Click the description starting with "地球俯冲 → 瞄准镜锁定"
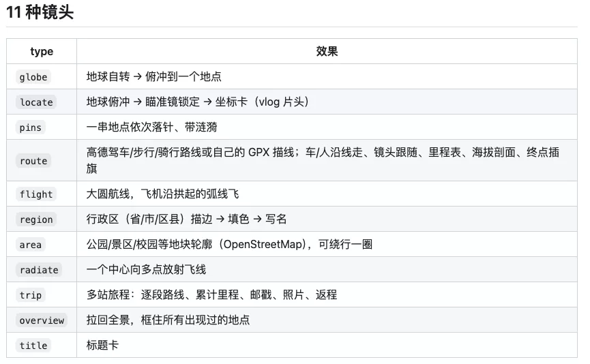Image resolution: width=590 pixels, height=364 pixels. click(x=198, y=102)
